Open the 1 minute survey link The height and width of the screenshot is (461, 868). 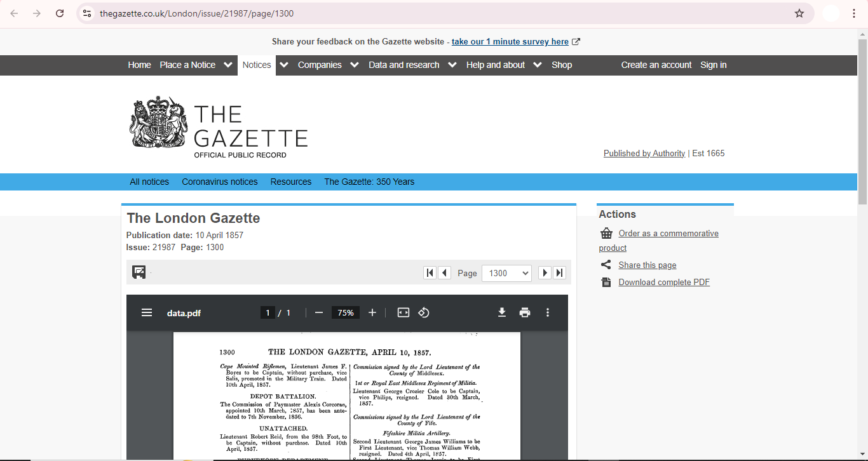tap(510, 42)
